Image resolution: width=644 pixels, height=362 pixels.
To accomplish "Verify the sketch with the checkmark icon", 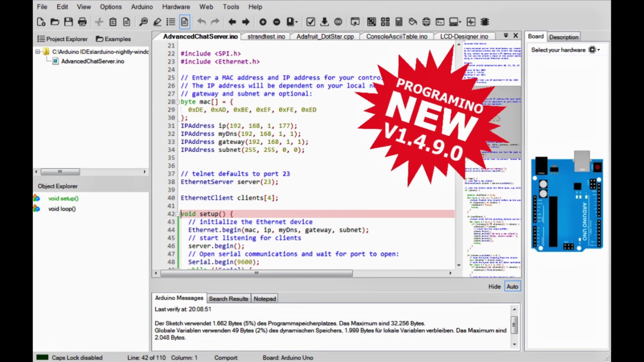I will pyautogui.click(x=310, y=22).
